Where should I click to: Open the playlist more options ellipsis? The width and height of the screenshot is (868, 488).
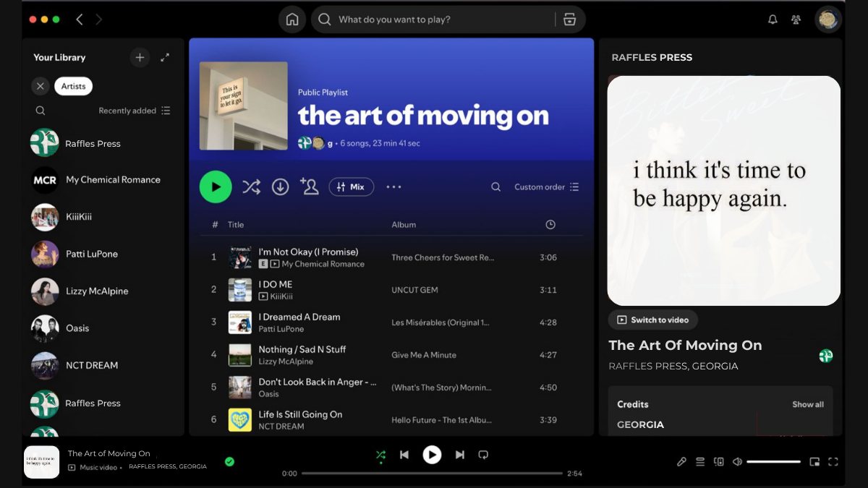(x=393, y=187)
